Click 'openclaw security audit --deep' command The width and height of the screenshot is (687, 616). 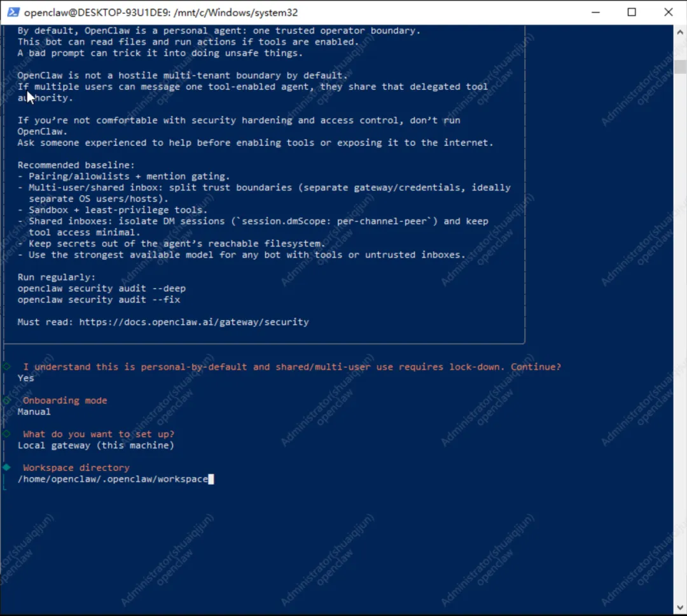[102, 288]
